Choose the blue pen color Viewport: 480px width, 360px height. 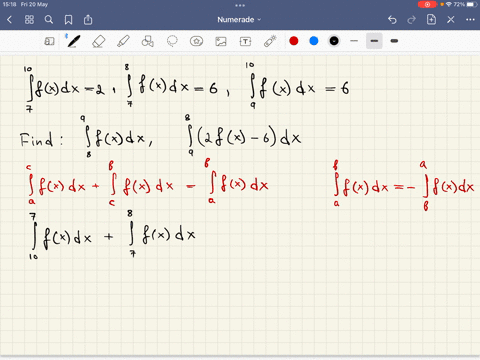[x=314, y=41]
